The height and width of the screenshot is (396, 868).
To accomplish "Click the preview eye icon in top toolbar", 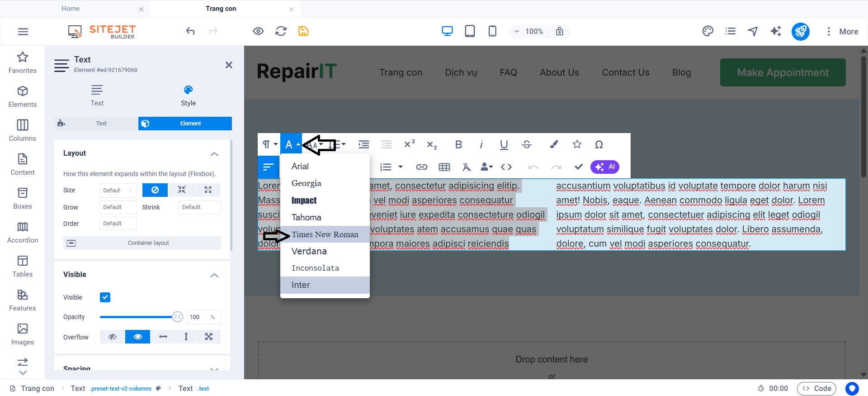I will [258, 31].
